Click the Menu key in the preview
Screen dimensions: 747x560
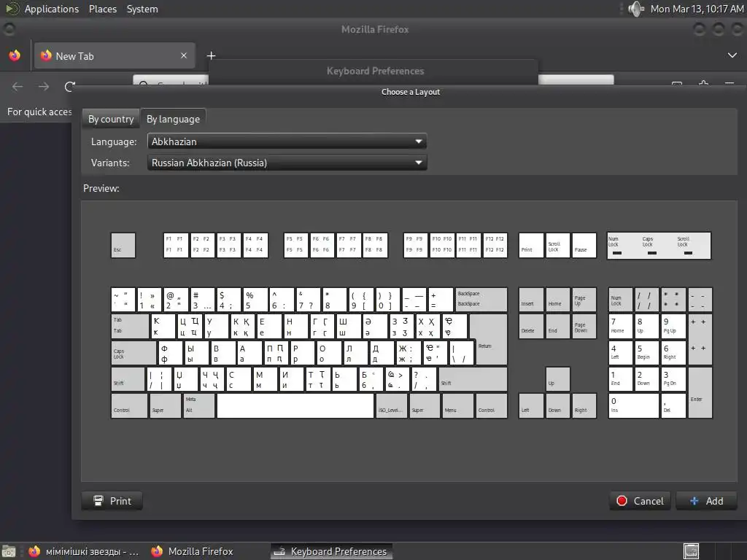(x=458, y=405)
